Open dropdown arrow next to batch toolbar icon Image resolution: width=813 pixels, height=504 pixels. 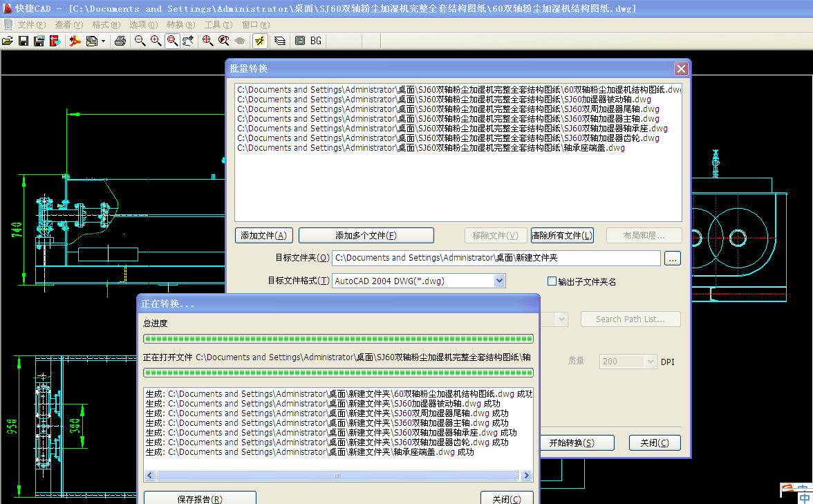(x=104, y=41)
